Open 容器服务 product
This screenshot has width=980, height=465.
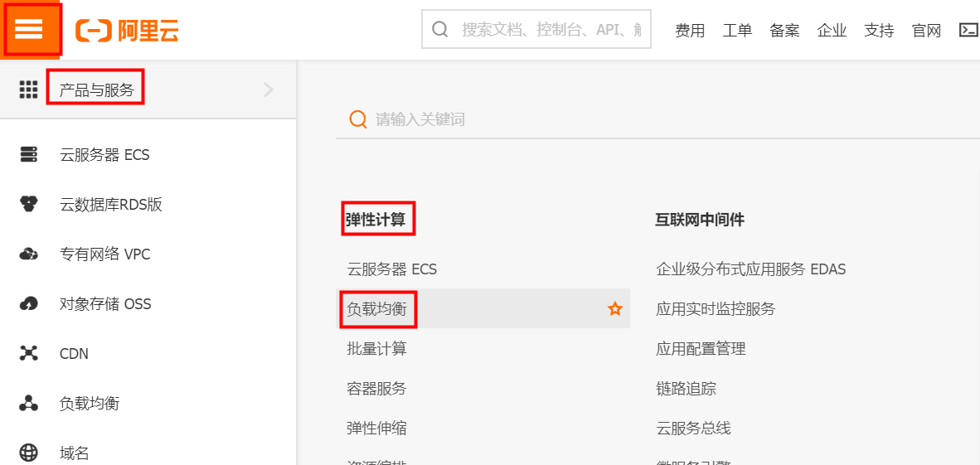pos(376,388)
